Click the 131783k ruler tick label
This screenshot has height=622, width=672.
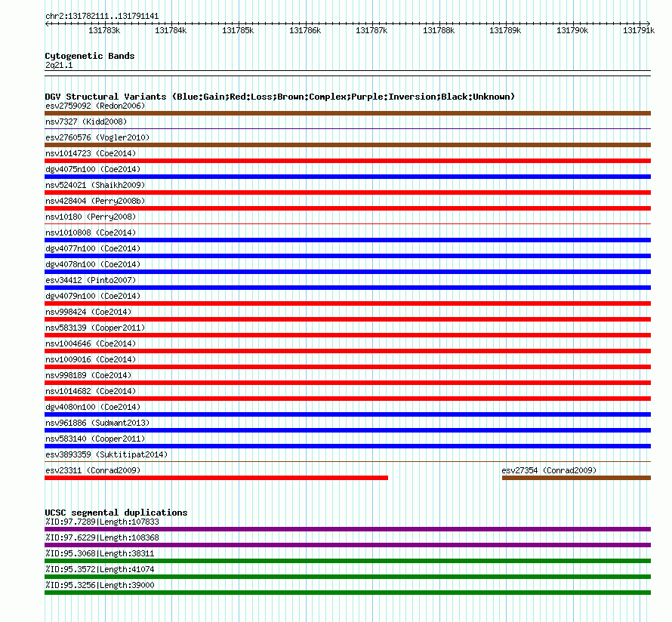104,30
